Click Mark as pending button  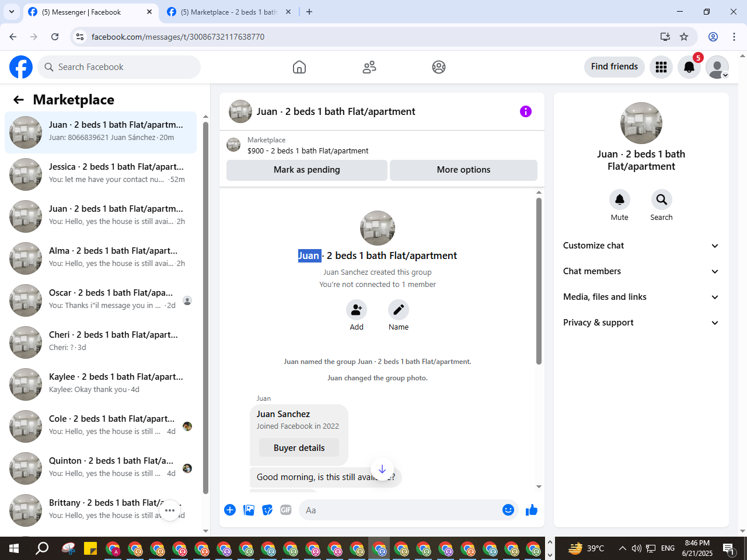tap(307, 170)
